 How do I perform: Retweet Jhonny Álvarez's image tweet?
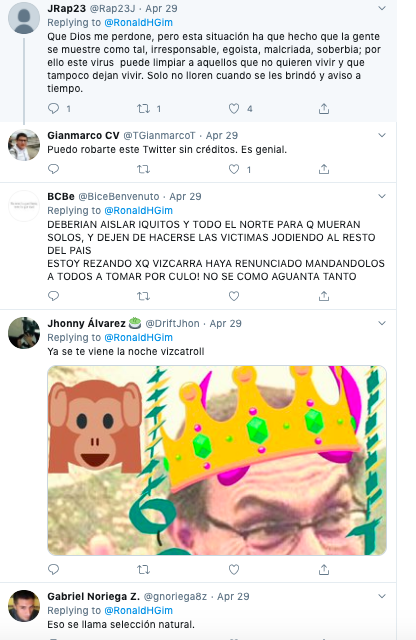click(x=143, y=569)
